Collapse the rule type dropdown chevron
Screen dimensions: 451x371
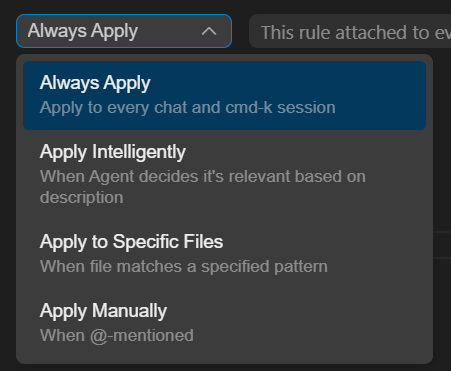(x=209, y=31)
